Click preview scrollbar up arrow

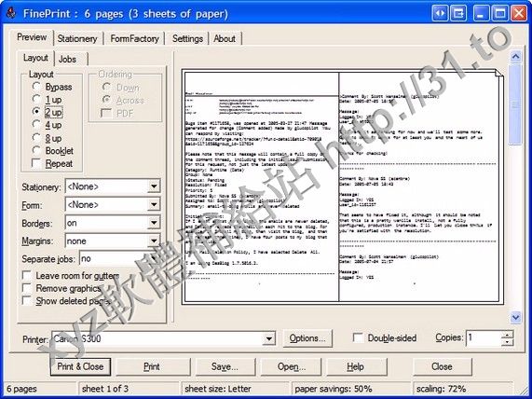(x=516, y=56)
